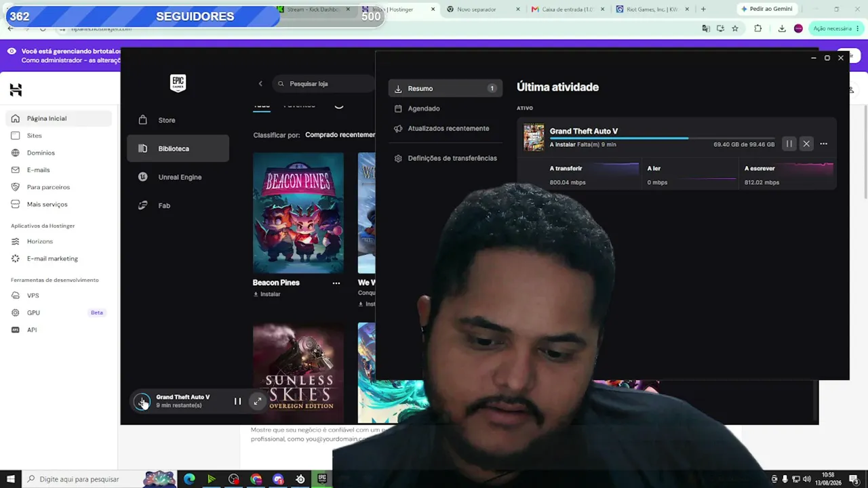Open Chrome extensions puzzle icon
The height and width of the screenshot is (488, 868).
tap(758, 28)
